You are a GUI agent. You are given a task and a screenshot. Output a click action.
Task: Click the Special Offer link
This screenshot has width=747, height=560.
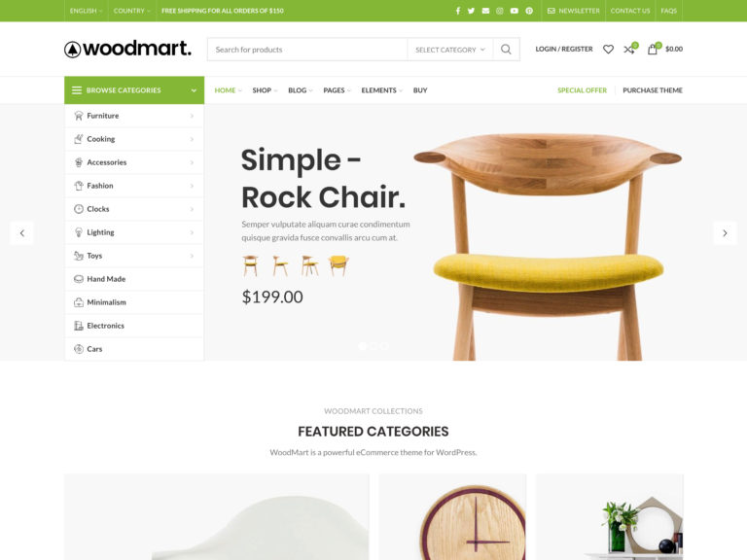583,90
